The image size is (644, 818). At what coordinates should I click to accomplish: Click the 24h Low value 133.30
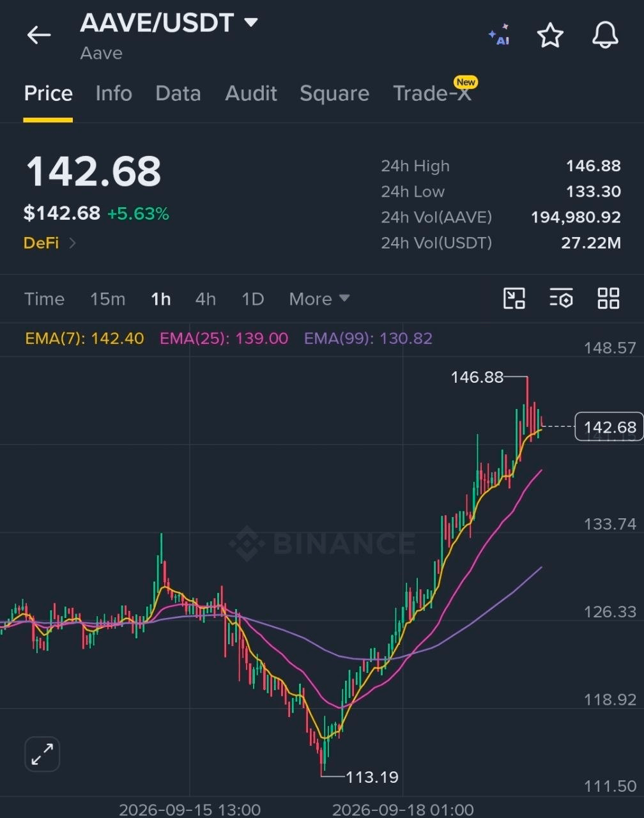[594, 192]
